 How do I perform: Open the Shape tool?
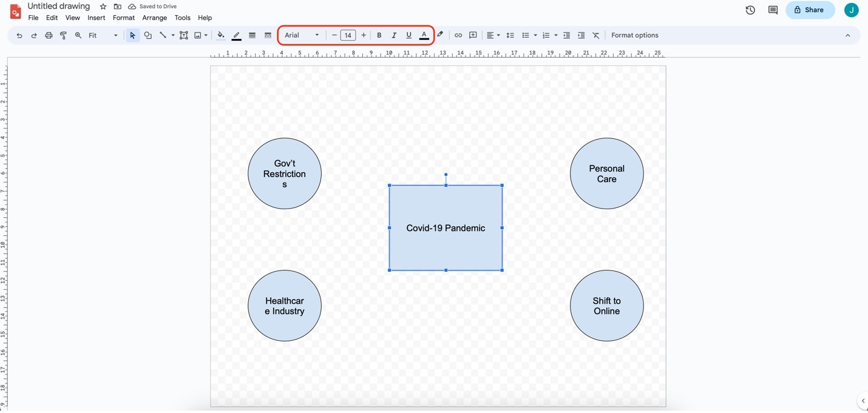click(x=147, y=36)
